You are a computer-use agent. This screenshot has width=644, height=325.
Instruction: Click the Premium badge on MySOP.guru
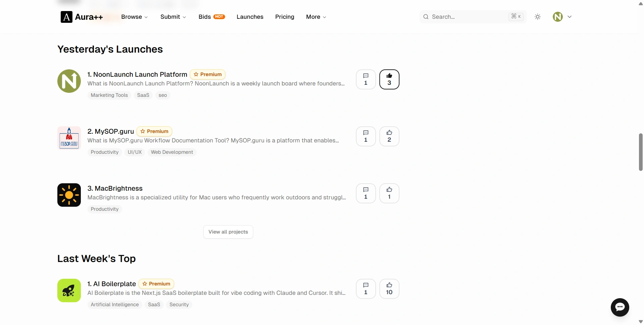point(154,131)
